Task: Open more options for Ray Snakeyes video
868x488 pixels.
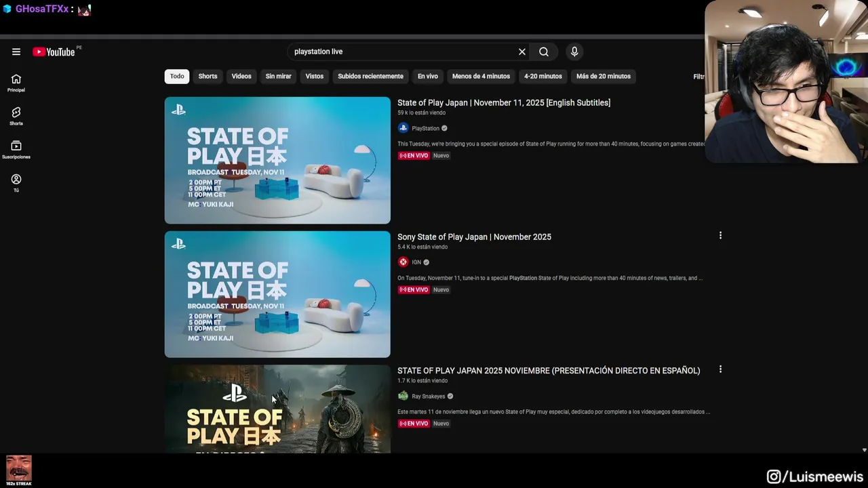Action: click(x=720, y=369)
